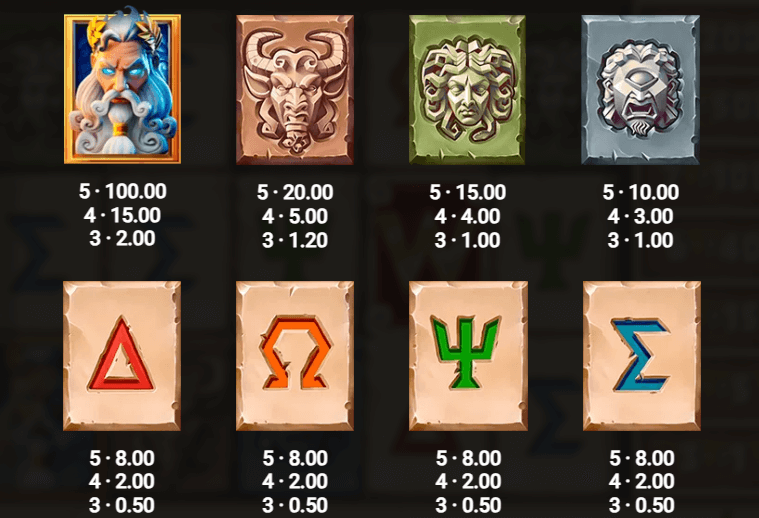759x518 pixels.
Task: Click the green Medusa symbol
Action: click(468, 90)
